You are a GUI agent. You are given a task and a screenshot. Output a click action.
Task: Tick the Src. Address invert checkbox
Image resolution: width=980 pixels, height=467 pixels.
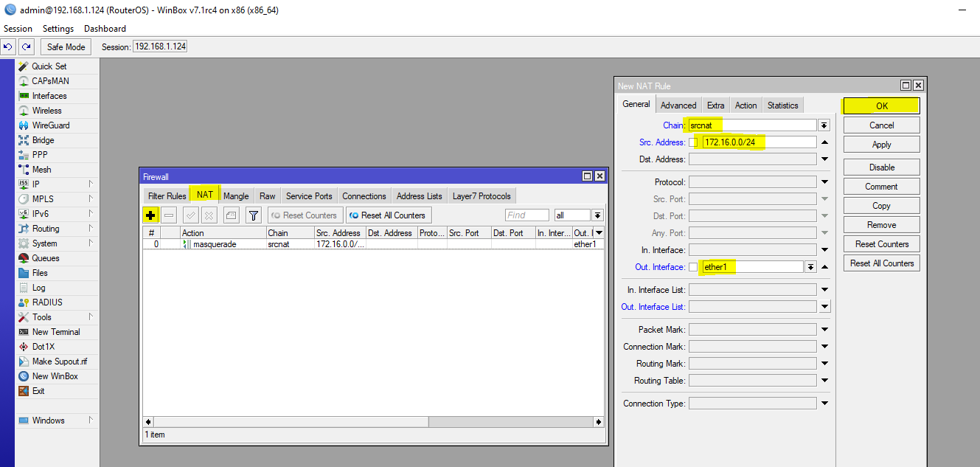(x=692, y=142)
